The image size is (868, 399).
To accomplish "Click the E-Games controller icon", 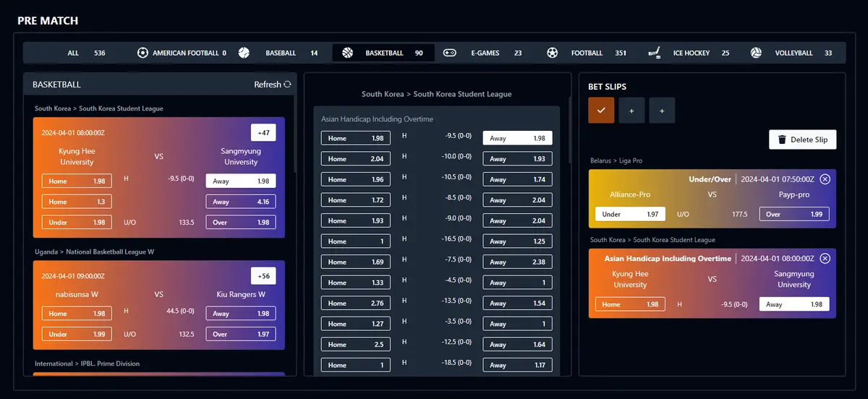I will coord(450,53).
